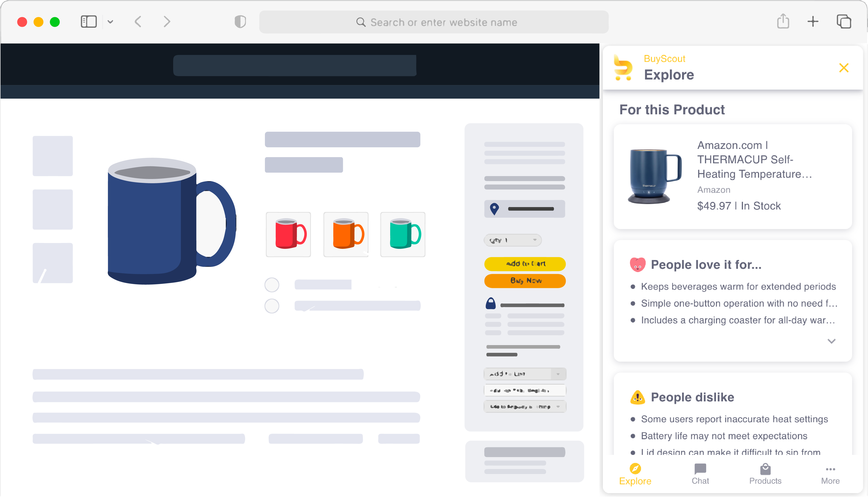Open a new tab with plus icon
The height and width of the screenshot is (497, 868).
point(813,21)
